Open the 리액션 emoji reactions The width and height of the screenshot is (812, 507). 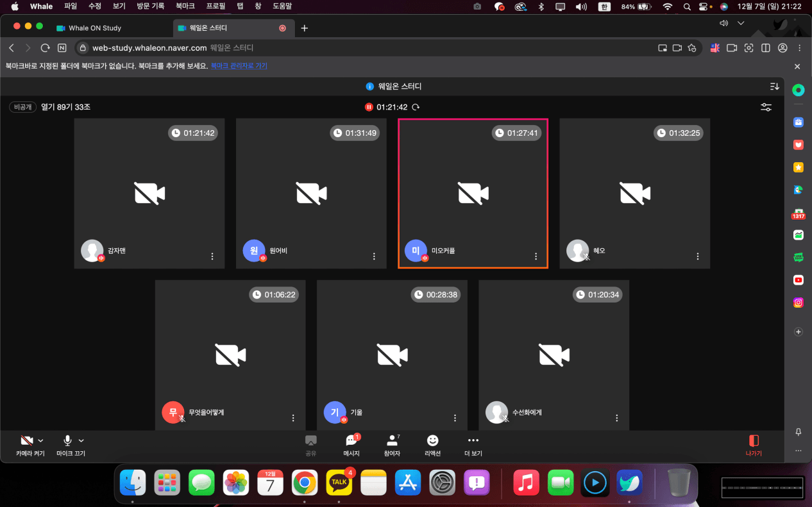coord(433,441)
